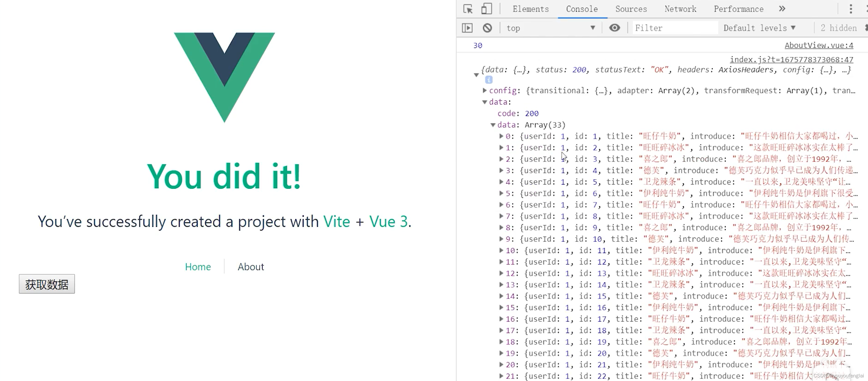868x381 pixels.
Task: Click the logged value 30
Action: pyautogui.click(x=477, y=46)
